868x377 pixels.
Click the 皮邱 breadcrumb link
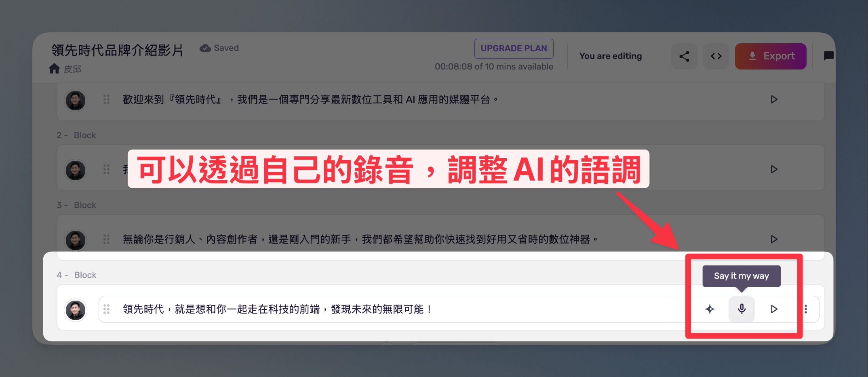[x=72, y=69]
